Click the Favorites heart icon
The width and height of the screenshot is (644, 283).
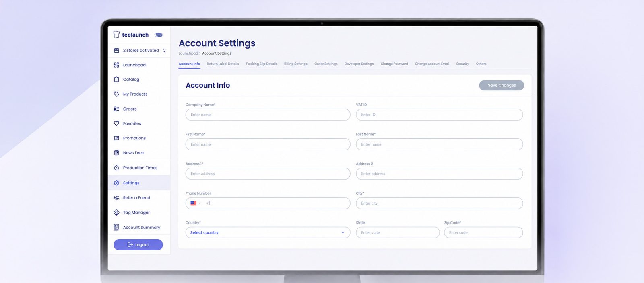(116, 123)
